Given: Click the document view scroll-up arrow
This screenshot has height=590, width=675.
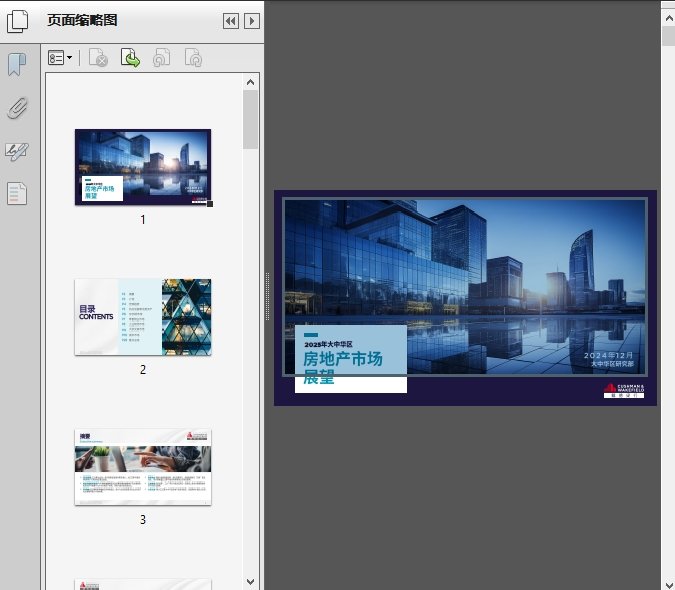Looking at the screenshot, I should tap(669, 19).
